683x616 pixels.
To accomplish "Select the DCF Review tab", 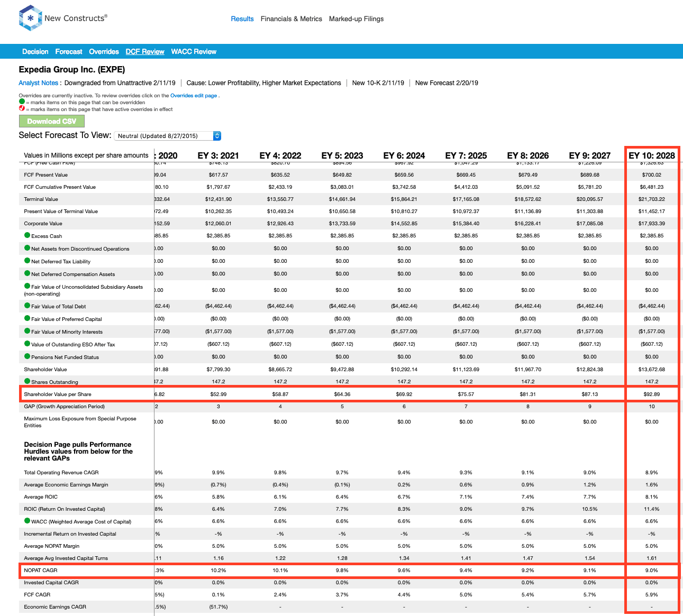I will pyautogui.click(x=145, y=51).
